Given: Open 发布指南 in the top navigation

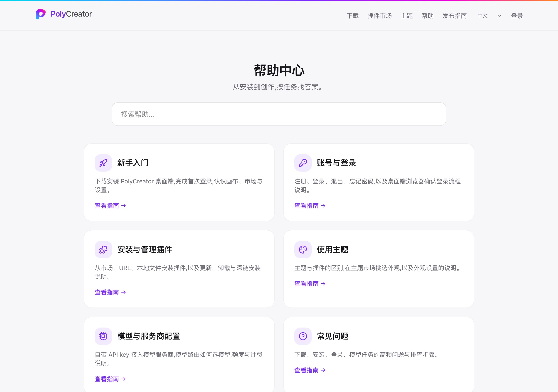Looking at the screenshot, I should click(454, 16).
